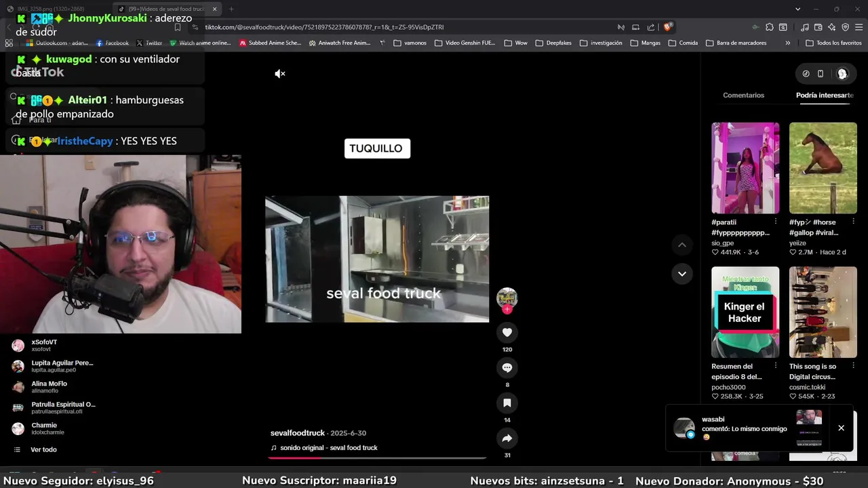Like the seval food truck video

click(x=507, y=332)
